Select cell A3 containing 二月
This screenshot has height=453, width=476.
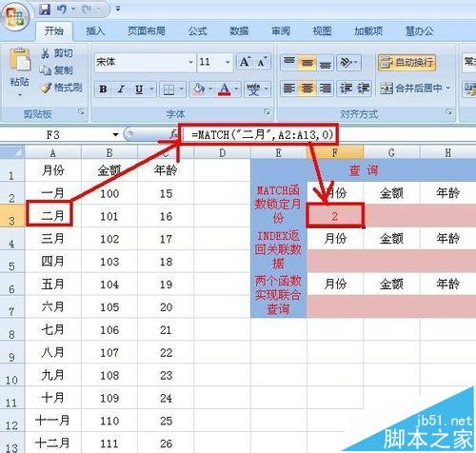(52, 216)
